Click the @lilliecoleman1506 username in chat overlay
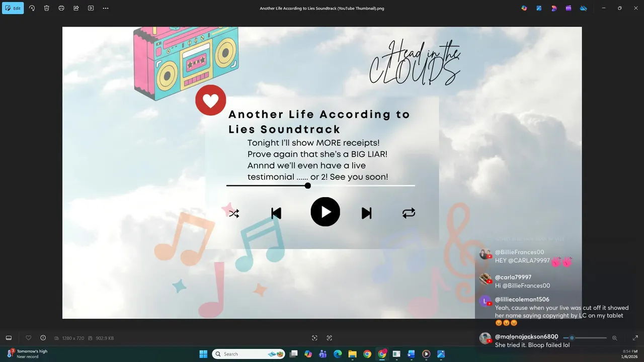 pyautogui.click(x=522, y=299)
